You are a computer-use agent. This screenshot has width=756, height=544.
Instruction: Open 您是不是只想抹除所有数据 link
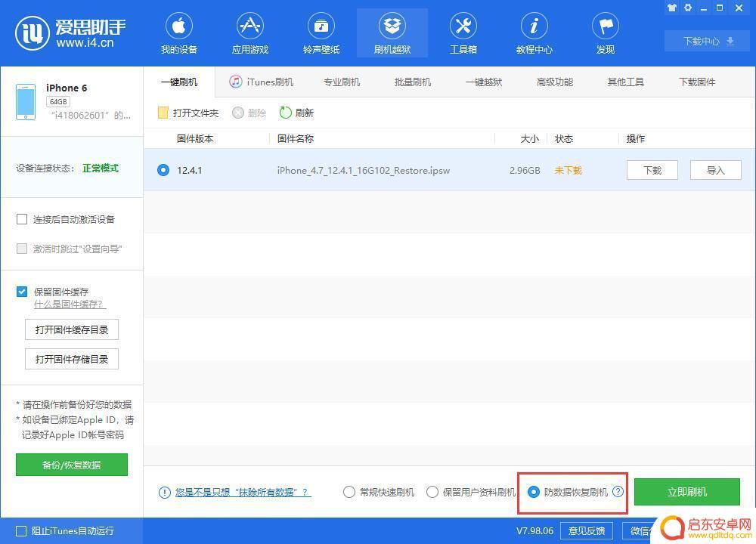point(243,493)
